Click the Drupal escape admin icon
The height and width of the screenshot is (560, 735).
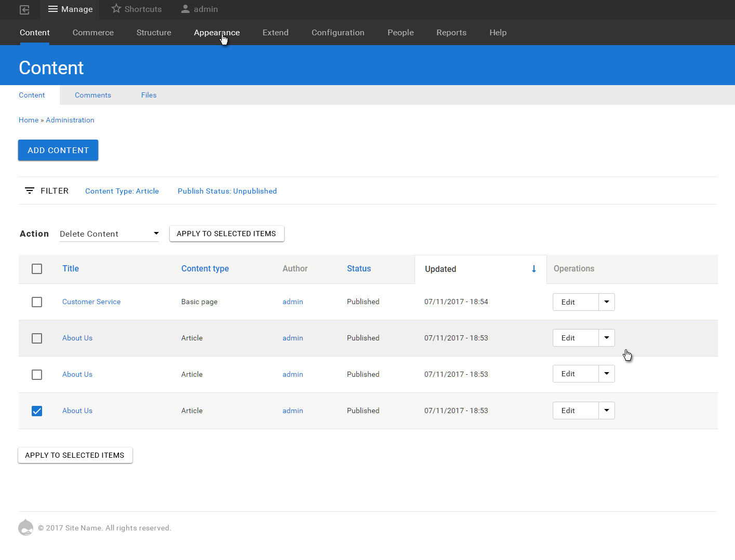coord(24,9)
